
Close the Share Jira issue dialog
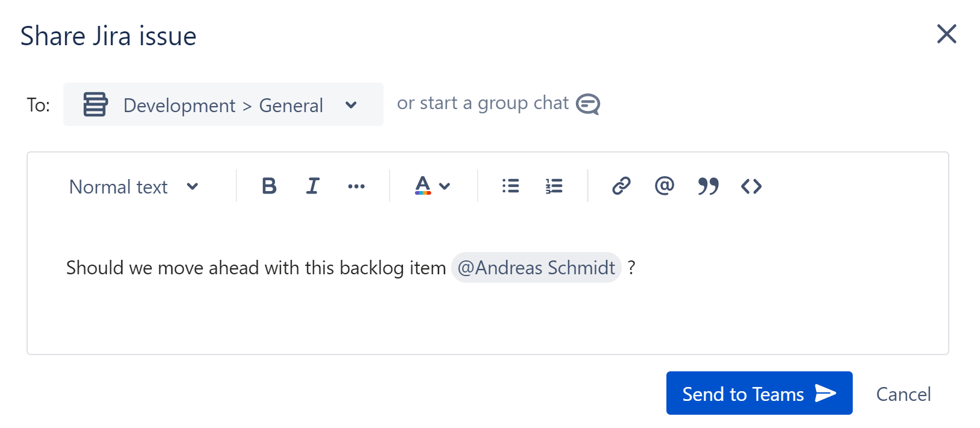click(946, 34)
